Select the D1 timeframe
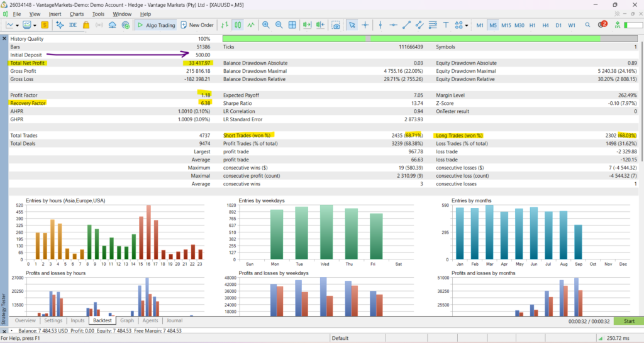Screen dimensions: 644x343 pos(558,25)
